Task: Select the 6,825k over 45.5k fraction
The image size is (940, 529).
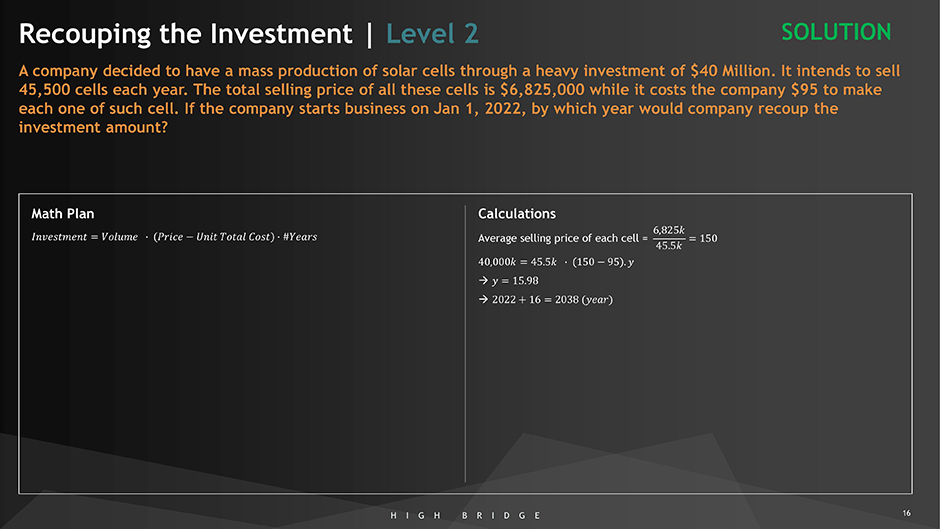Action: [669, 238]
